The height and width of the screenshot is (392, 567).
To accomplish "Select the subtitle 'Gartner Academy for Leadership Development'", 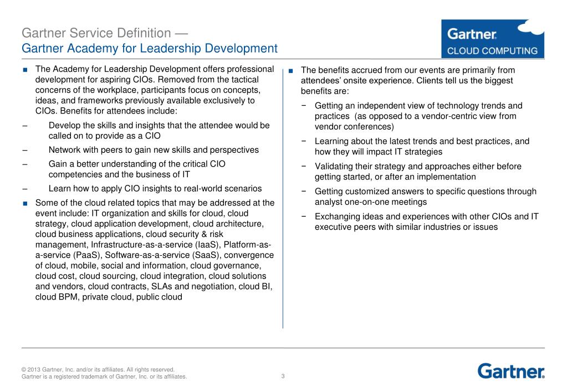I will tap(149, 48).
